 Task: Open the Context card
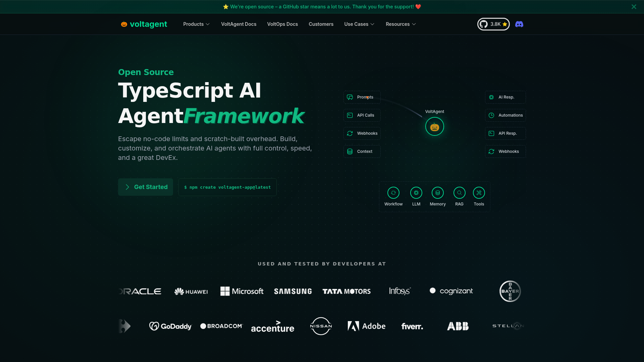tap(362, 151)
